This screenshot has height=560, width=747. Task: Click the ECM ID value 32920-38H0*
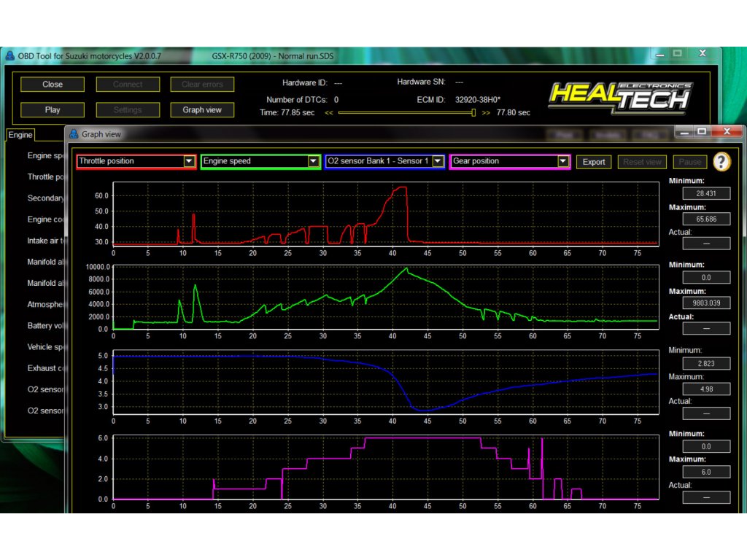pos(477,100)
